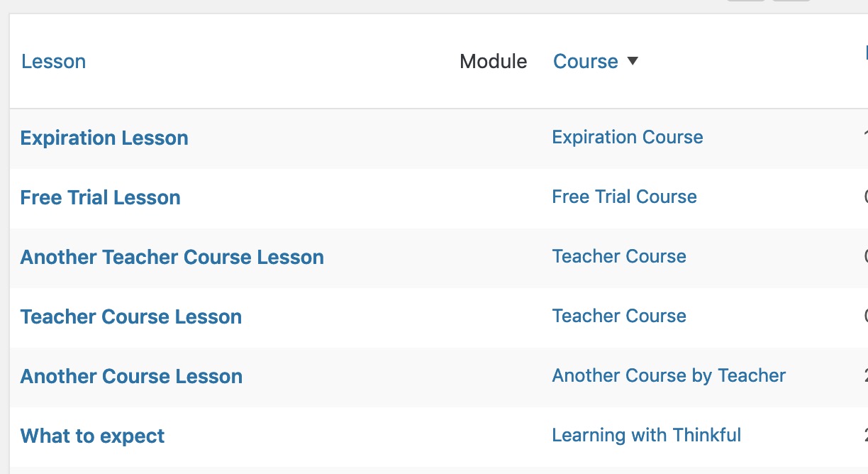
Task: Open the Free Trial Lesson entry
Action: (101, 197)
